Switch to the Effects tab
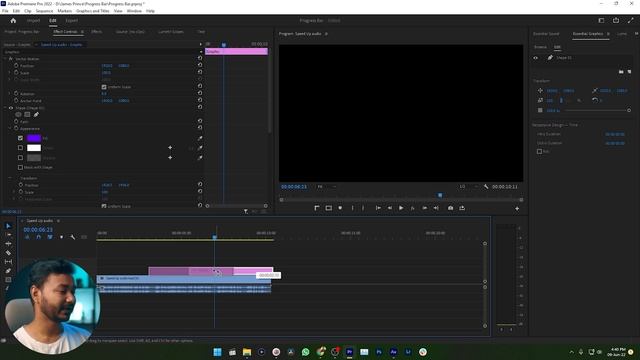This screenshot has height=360, width=640. coord(97,31)
